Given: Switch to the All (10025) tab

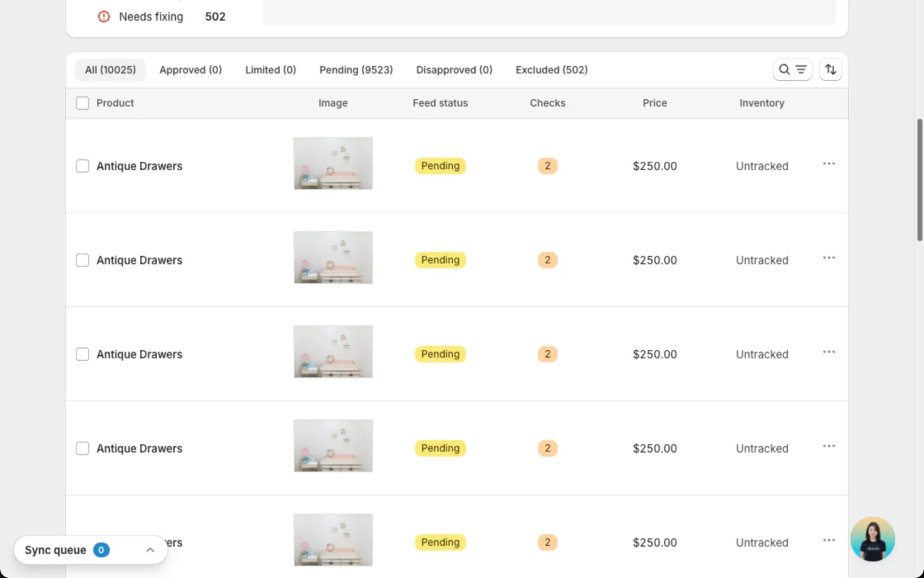Looking at the screenshot, I should [110, 70].
